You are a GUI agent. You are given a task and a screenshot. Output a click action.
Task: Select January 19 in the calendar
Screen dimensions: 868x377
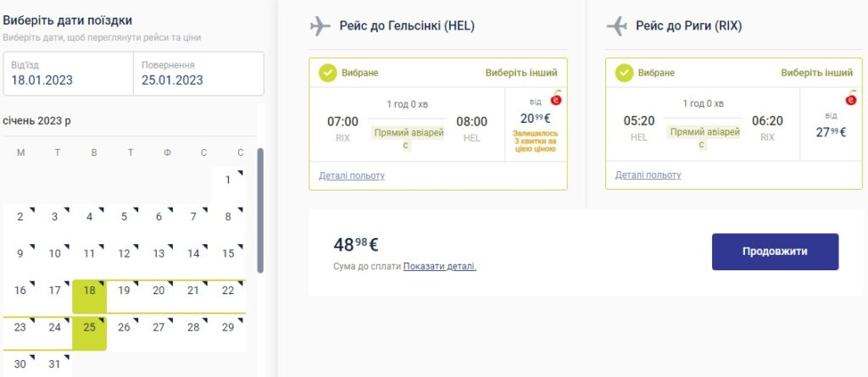coord(124,291)
